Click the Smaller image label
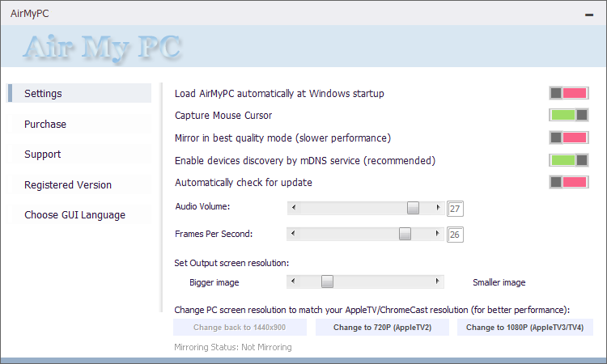Screen dimensions: 607x364 pos(499,282)
